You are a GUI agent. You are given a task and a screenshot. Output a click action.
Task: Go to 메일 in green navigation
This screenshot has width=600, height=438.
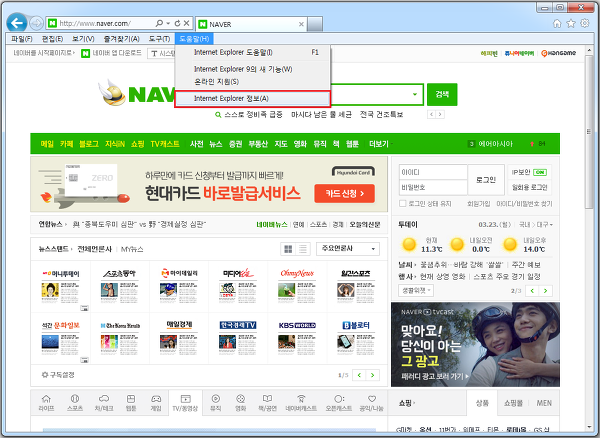[x=47, y=144]
